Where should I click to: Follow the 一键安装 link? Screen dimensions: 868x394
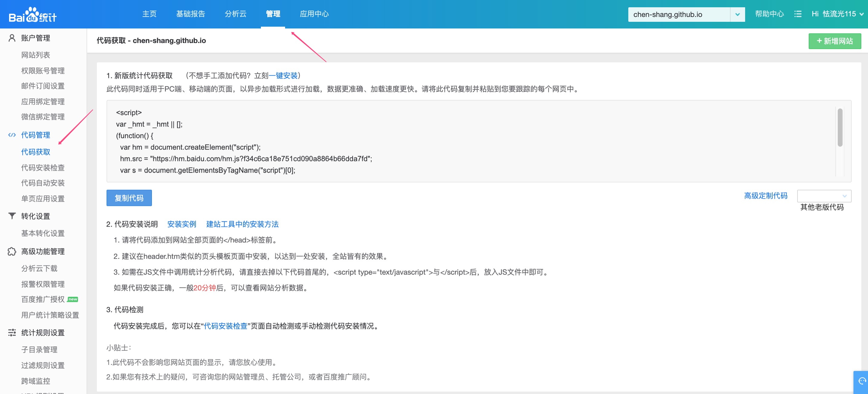pyautogui.click(x=283, y=75)
